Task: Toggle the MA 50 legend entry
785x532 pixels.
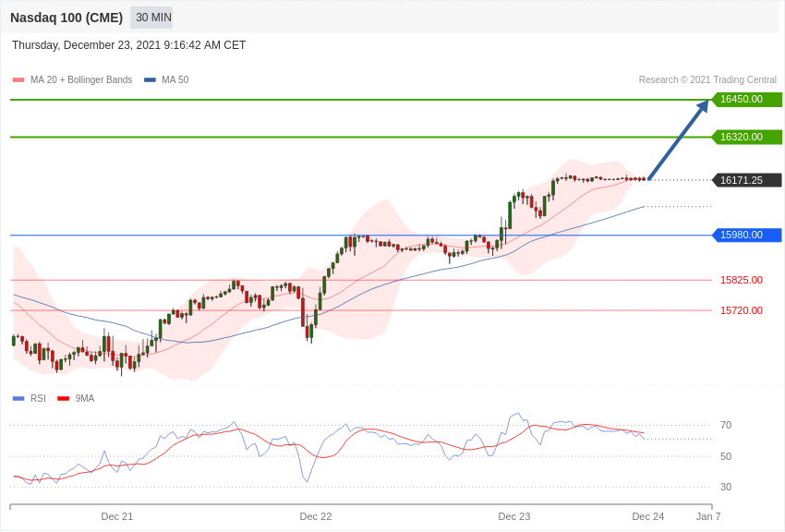Action: point(166,79)
